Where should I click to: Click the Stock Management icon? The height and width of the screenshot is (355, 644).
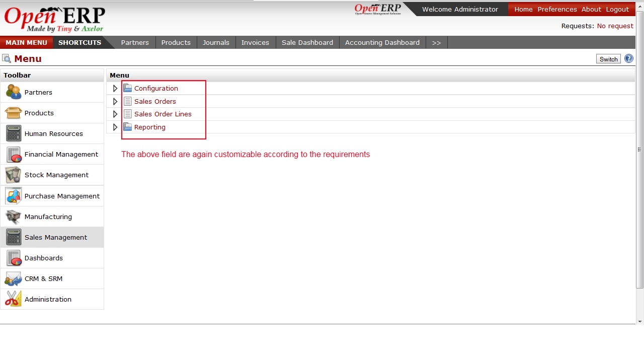click(x=13, y=175)
